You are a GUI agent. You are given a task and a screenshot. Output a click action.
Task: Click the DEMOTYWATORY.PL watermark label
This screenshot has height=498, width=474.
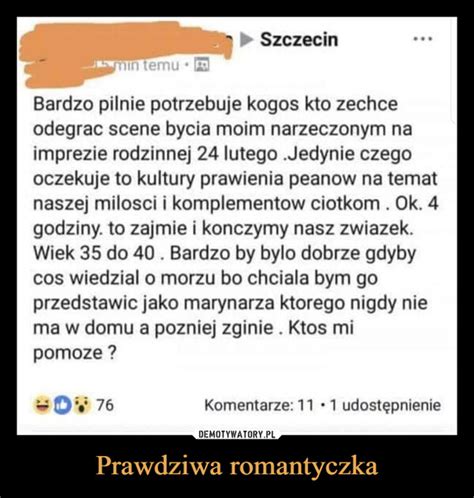click(236, 434)
